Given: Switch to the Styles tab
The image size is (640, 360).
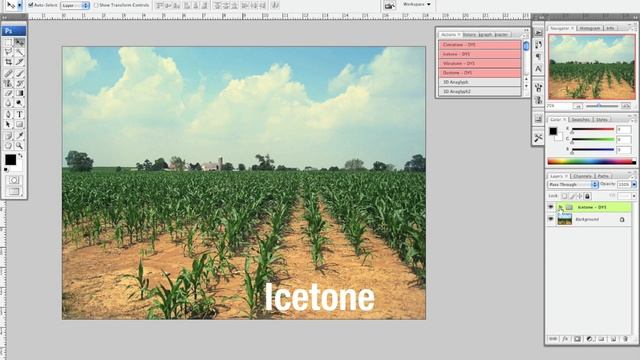Looking at the screenshot, I should (x=602, y=120).
